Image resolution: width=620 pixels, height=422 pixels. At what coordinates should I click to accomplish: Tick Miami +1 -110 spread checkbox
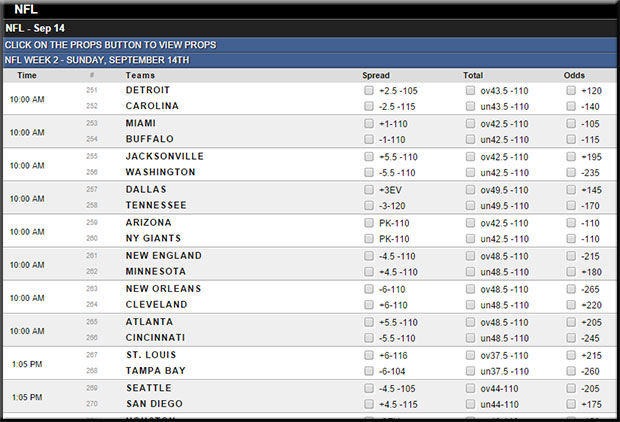tap(369, 124)
